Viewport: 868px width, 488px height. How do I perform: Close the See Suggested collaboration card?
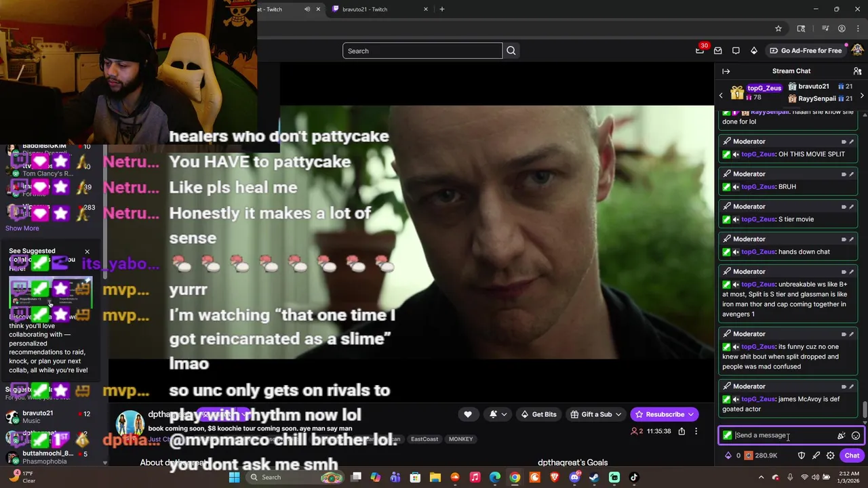click(x=87, y=252)
